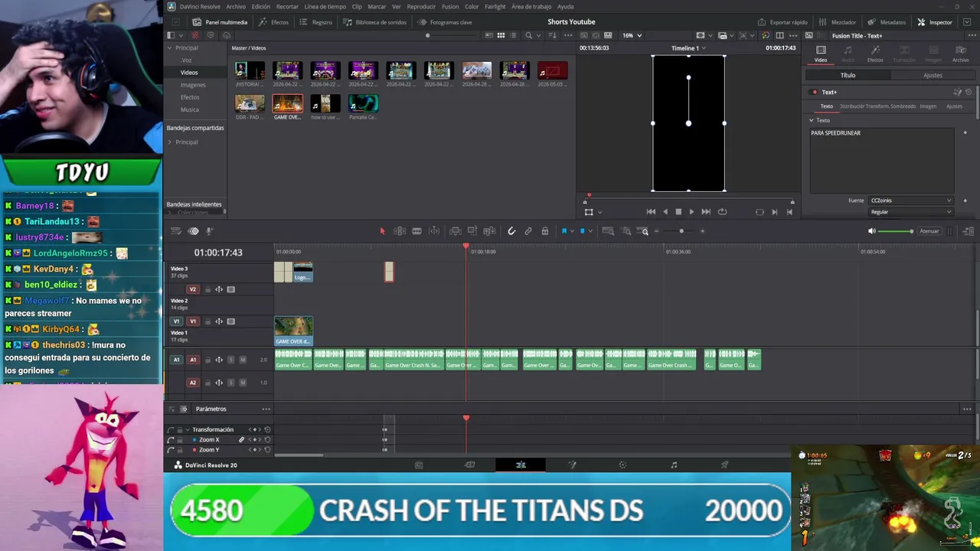Open the Efectos panel
980x551 pixels.
(274, 22)
